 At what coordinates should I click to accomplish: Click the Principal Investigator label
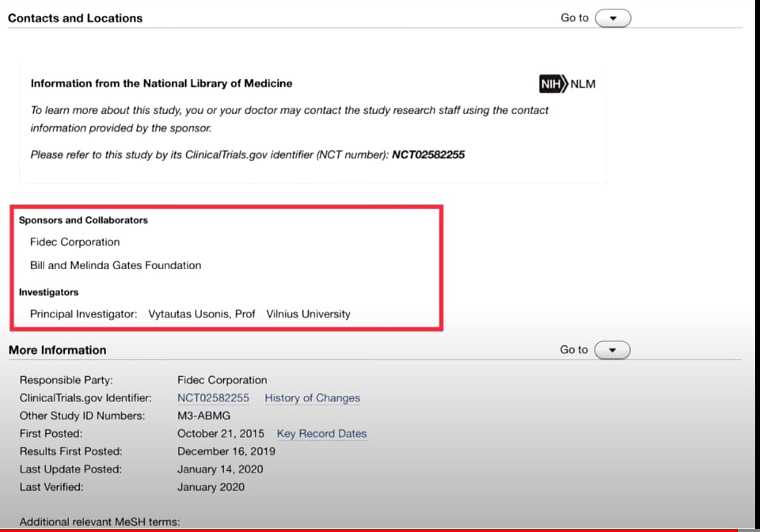coord(83,314)
